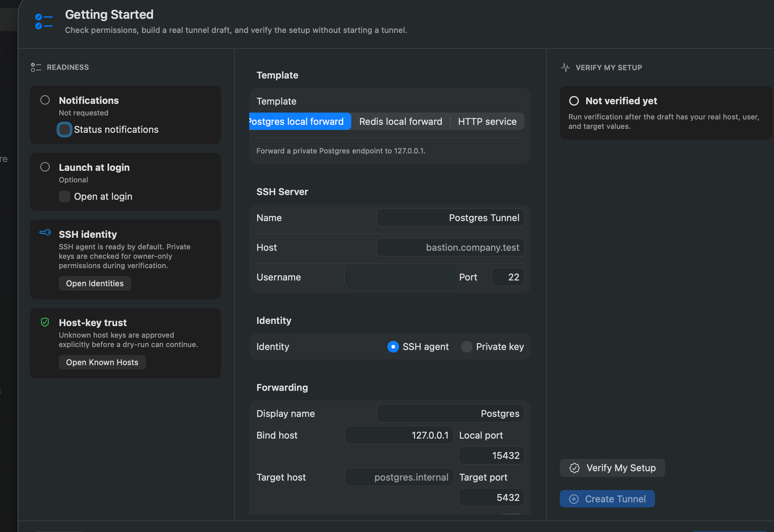This screenshot has width=774, height=532.
Task: Edit the Host field bastion.company.test
Action: point(450,248)
